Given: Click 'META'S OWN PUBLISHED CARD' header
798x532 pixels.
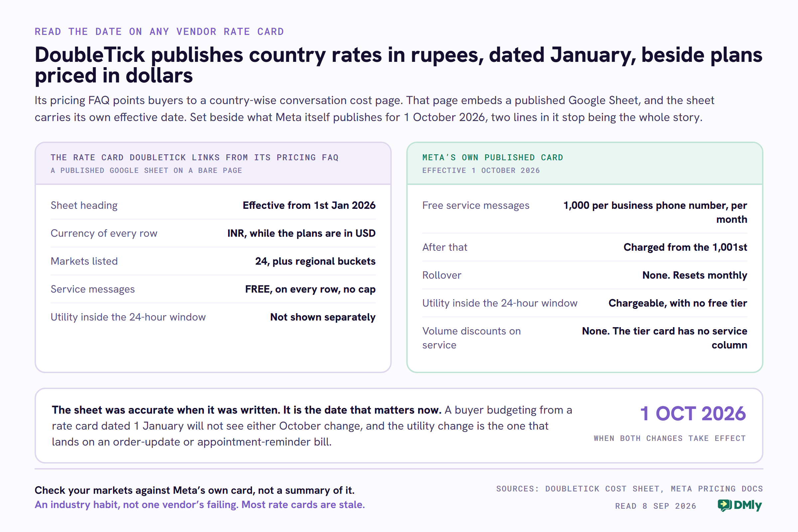Looking at the screenshot, I should click(492, 157).
